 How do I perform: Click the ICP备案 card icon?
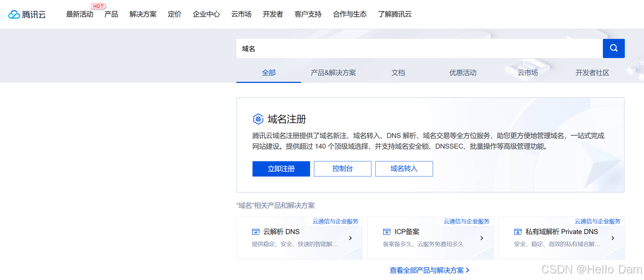(387, 232)
